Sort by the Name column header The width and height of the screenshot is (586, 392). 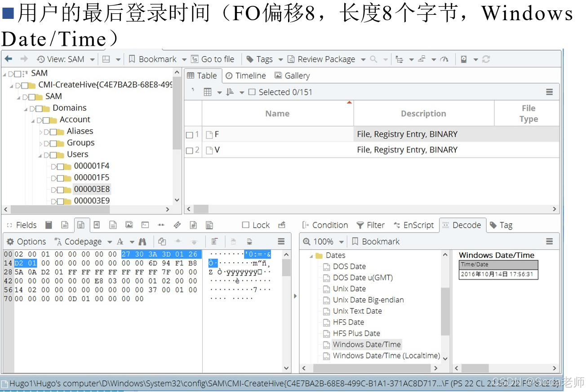277,114
